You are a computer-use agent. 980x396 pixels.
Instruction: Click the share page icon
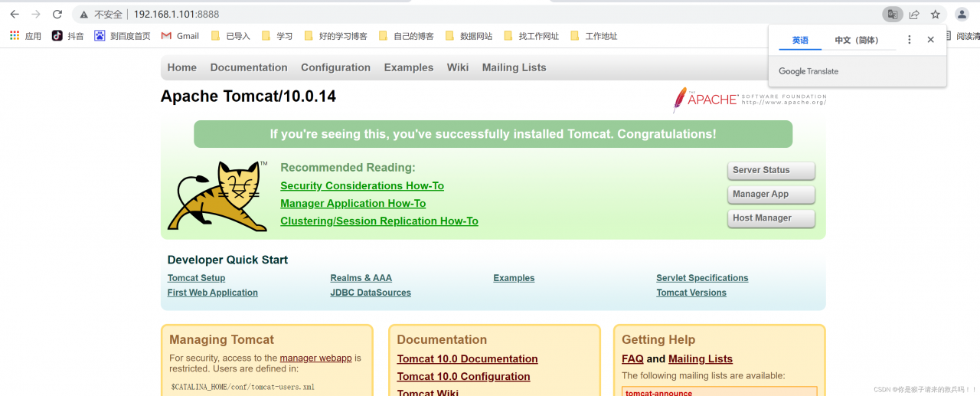[x=914, y=15]
